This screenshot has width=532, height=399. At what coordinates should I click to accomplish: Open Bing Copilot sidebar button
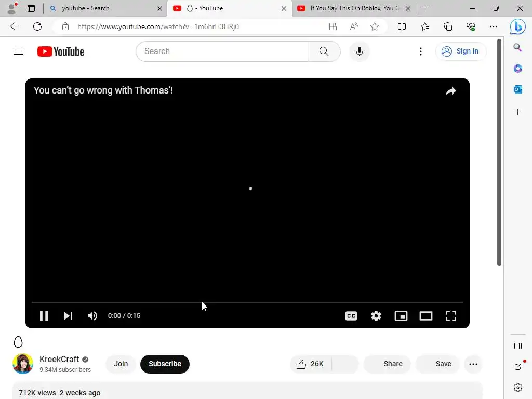tap(518, 27)
